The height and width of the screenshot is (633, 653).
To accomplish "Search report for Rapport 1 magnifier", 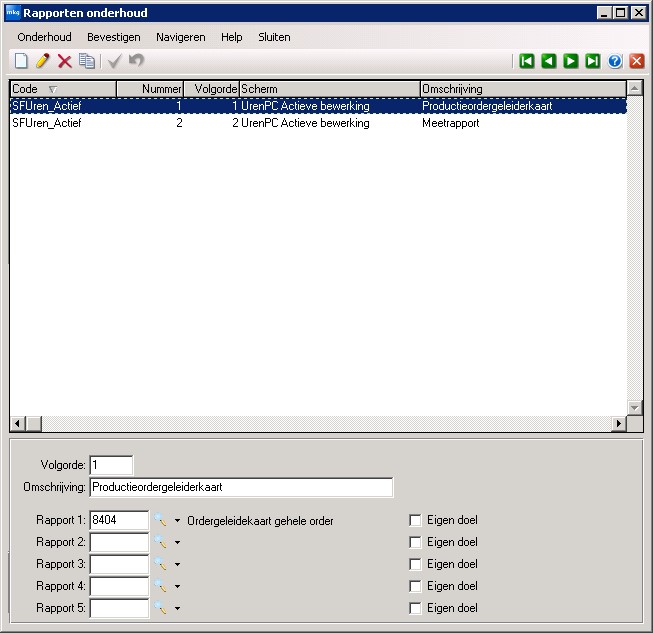I will tap(160, 520).
